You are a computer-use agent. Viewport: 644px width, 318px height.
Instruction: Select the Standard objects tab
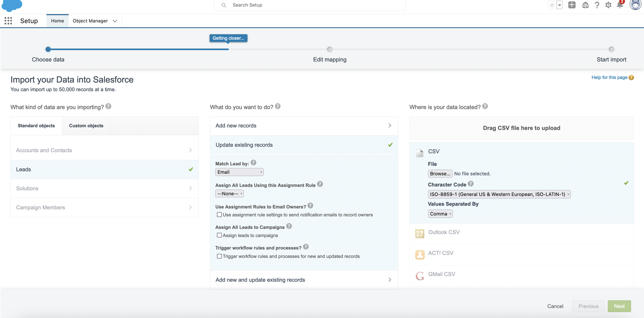[x=36, y=126]
